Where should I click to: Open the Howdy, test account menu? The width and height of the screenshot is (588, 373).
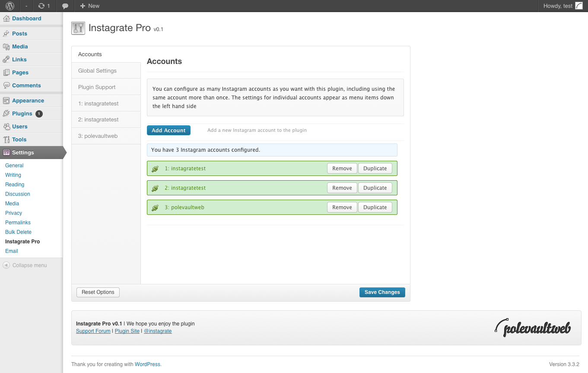(x=557, y=6)
